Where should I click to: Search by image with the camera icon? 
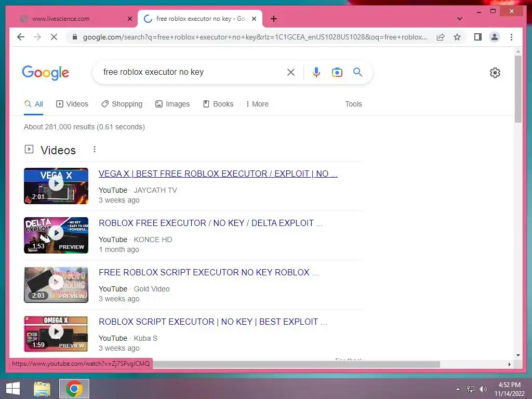[x=337, y=72]
